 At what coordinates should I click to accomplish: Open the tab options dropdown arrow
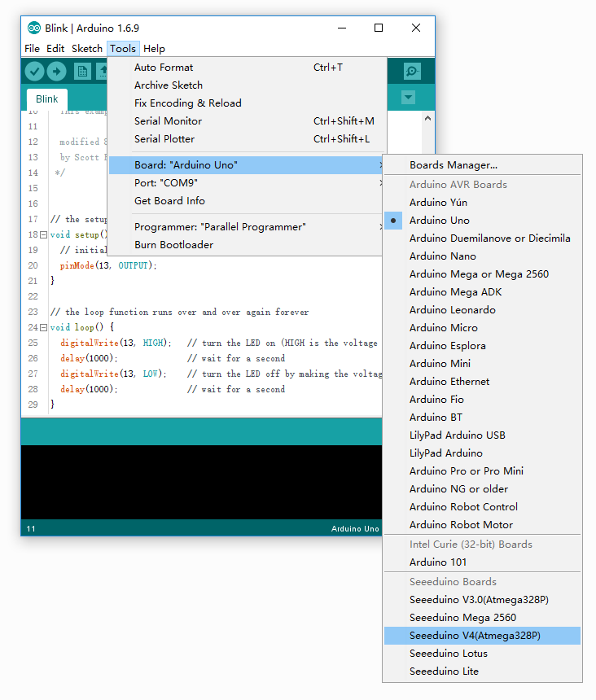coord(408,98)
